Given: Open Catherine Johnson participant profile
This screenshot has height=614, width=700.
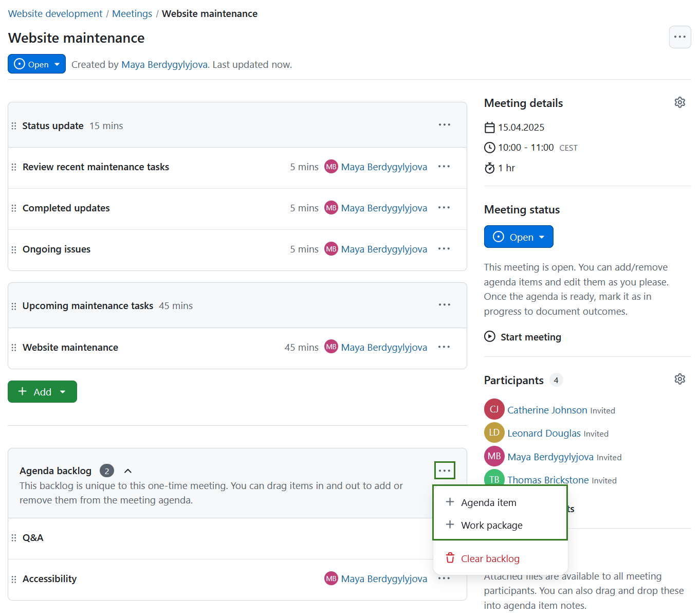Looking at the screenshot, I should [x=547, y=410].
